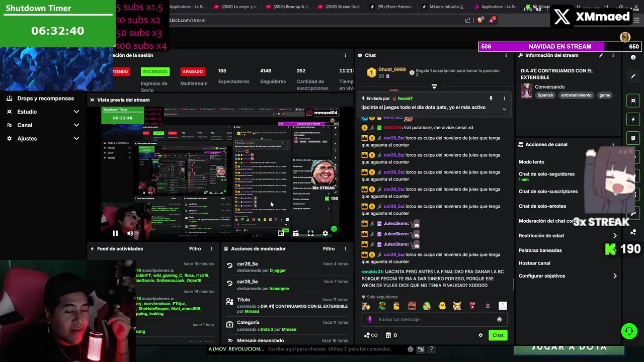Edit stream information with pencil icon
The image size is (644, 362).
(601, 55)
